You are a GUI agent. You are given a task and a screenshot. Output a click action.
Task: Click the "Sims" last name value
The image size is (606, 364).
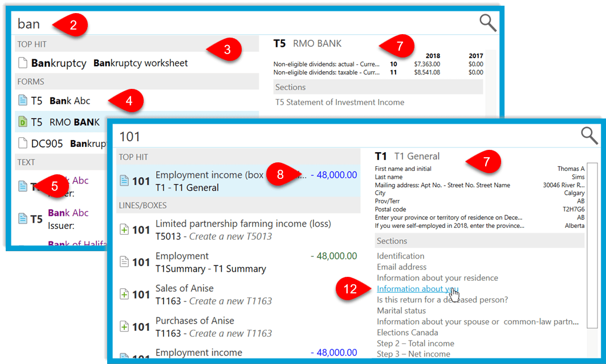tap(578, 177)
